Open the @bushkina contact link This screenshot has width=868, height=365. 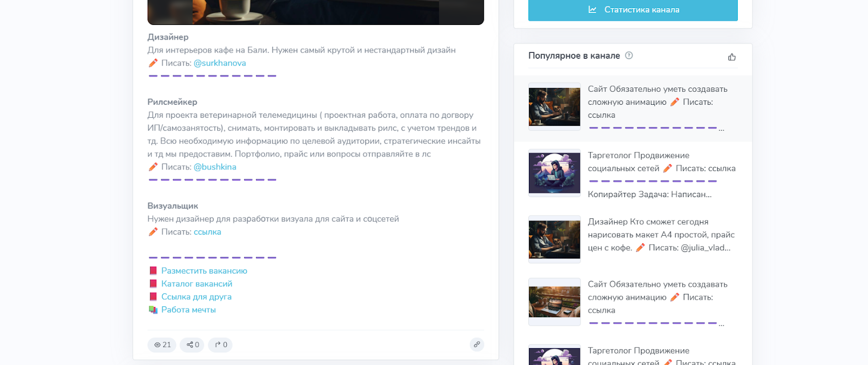(x=215, y=167)
